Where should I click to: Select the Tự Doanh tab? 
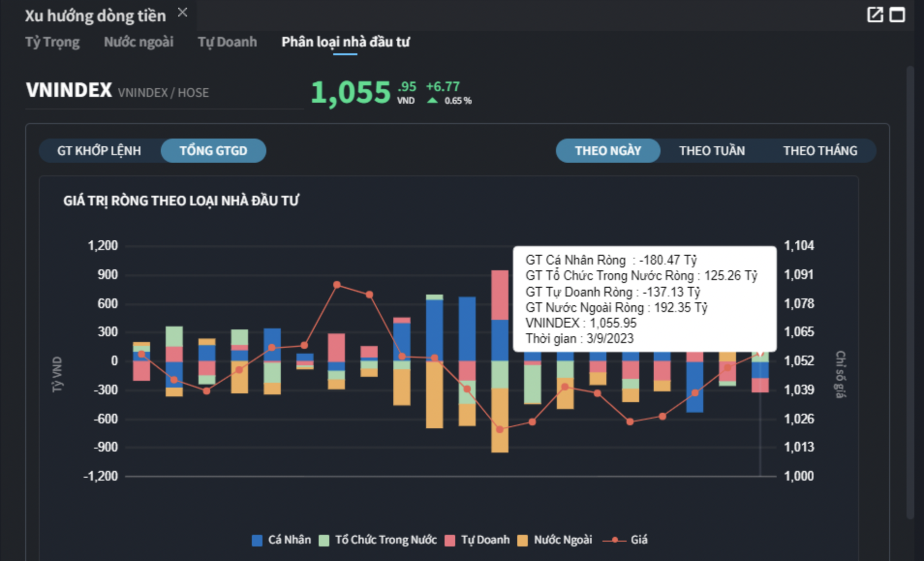point(227,42)
